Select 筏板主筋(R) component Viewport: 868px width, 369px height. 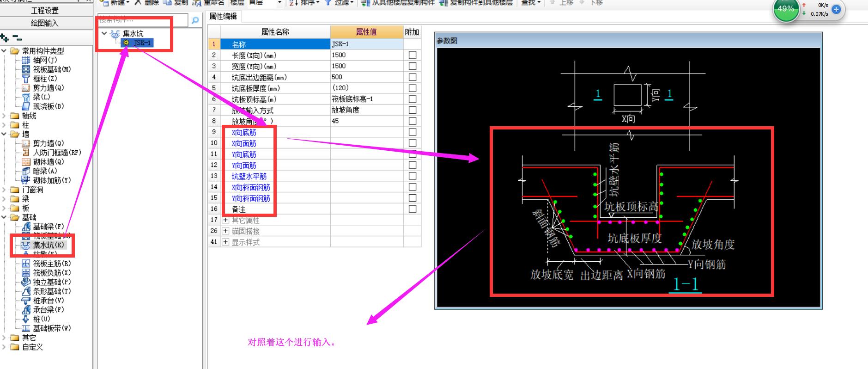(x=52, y=264)
